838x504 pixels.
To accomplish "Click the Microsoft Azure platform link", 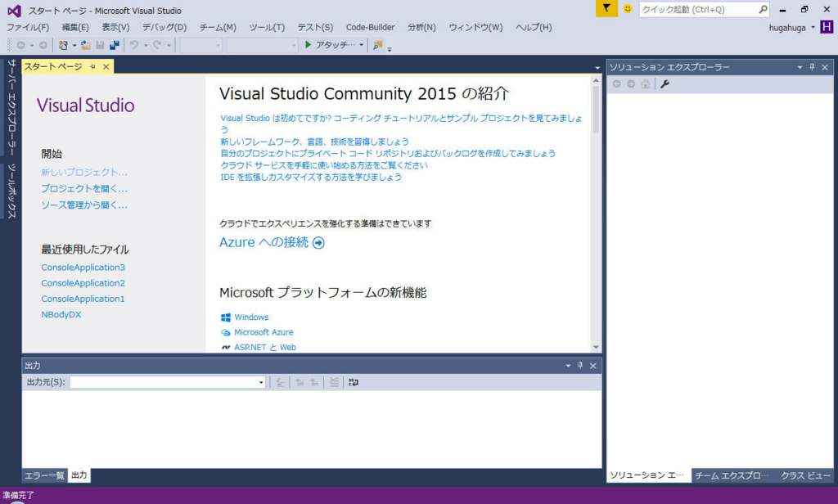I will 264,332.
